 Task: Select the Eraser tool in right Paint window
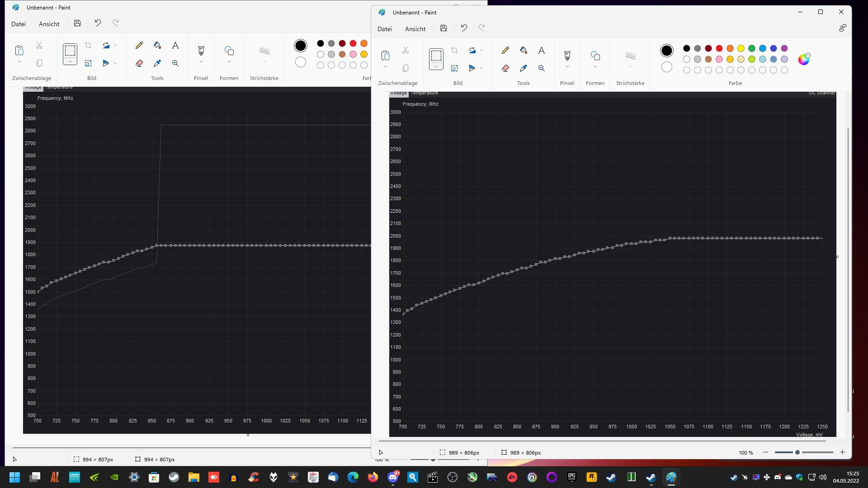pos(505,68)
